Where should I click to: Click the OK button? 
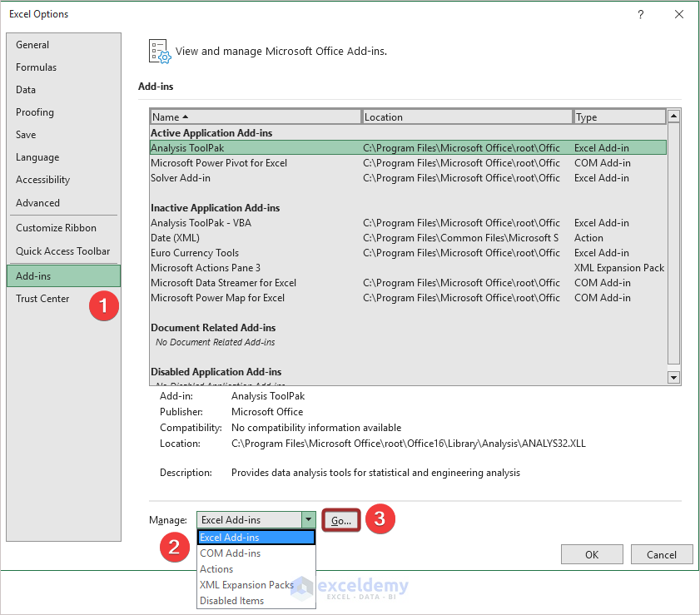[x=592, y=554]
